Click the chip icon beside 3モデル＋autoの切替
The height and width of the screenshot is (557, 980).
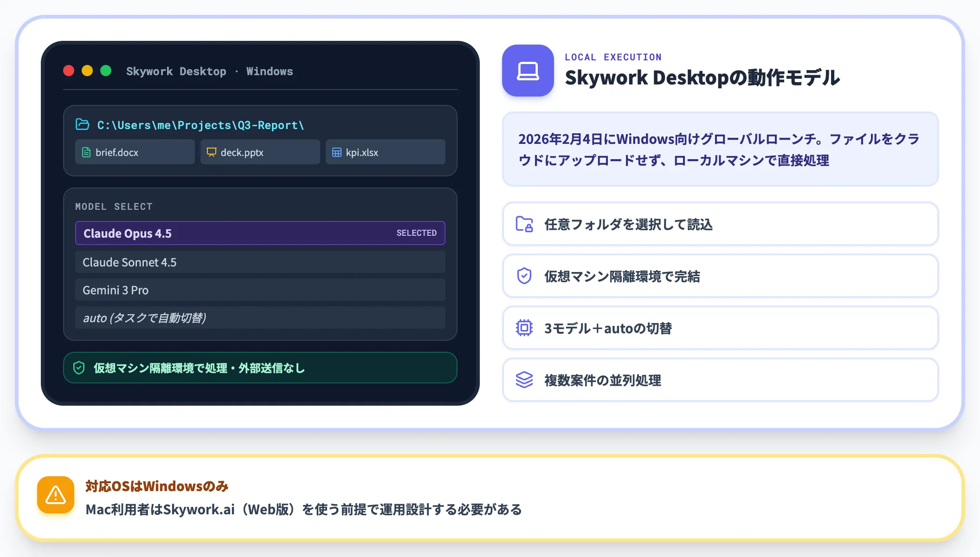524,328
